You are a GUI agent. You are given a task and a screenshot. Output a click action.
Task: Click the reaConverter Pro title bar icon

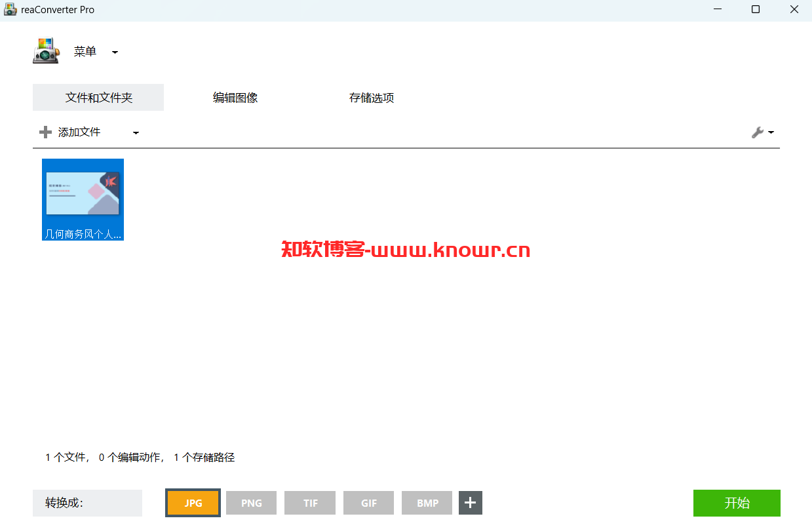10,10
